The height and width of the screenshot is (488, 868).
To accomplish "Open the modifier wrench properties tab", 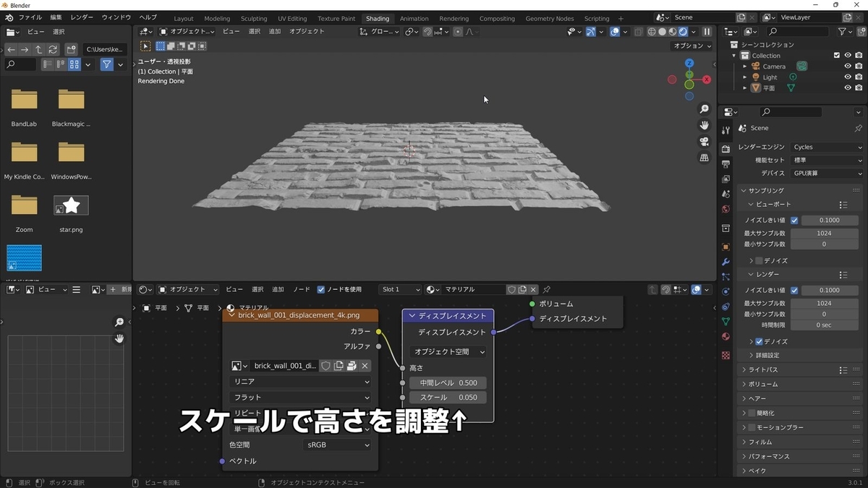I will [726, 262].
